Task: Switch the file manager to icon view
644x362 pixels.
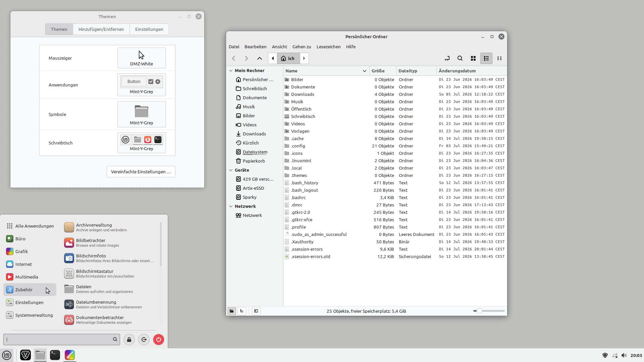Action: point(473,58)
